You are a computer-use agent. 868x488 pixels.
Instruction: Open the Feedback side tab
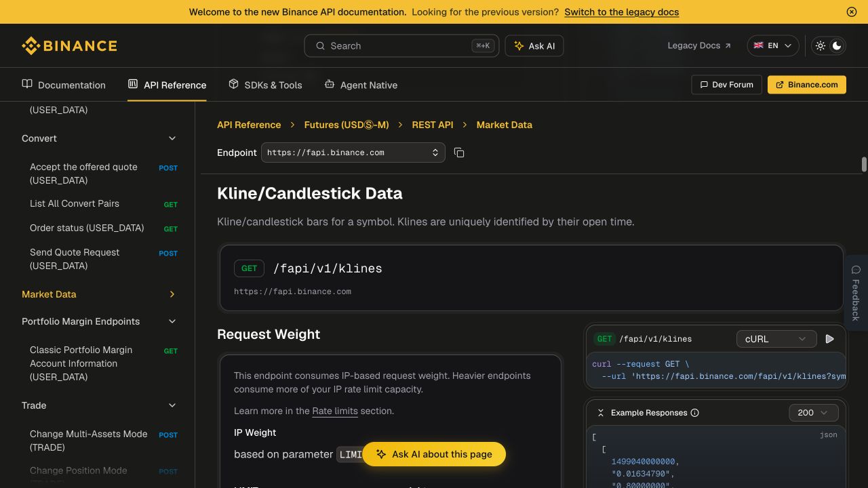point(856,293)
